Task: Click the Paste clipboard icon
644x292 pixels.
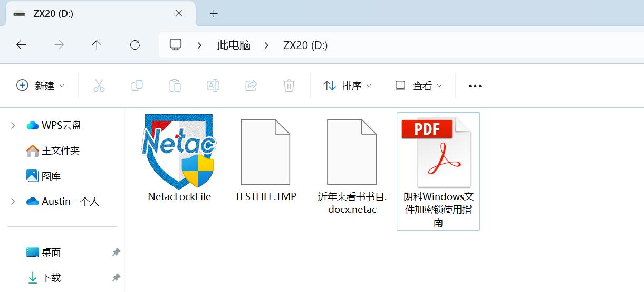Action: point(175,86)
